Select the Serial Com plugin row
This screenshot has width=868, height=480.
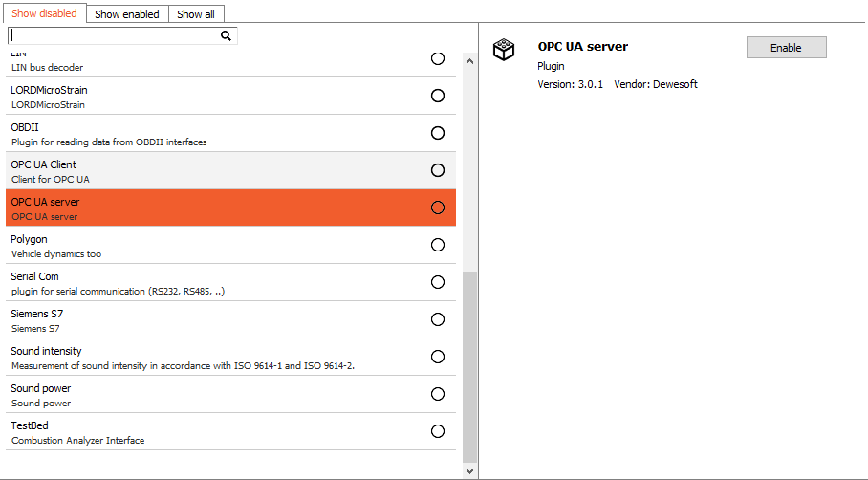(x=230, y=282)
